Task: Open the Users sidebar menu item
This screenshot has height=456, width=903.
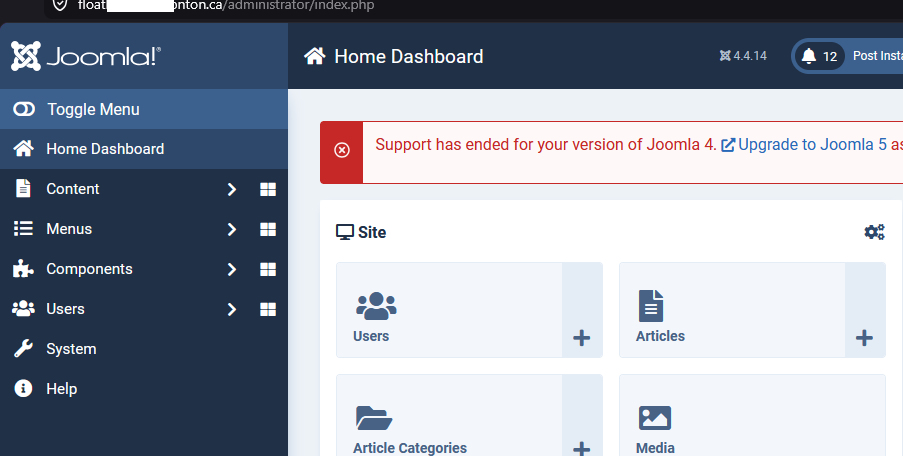Action: (x=65, y=309)
